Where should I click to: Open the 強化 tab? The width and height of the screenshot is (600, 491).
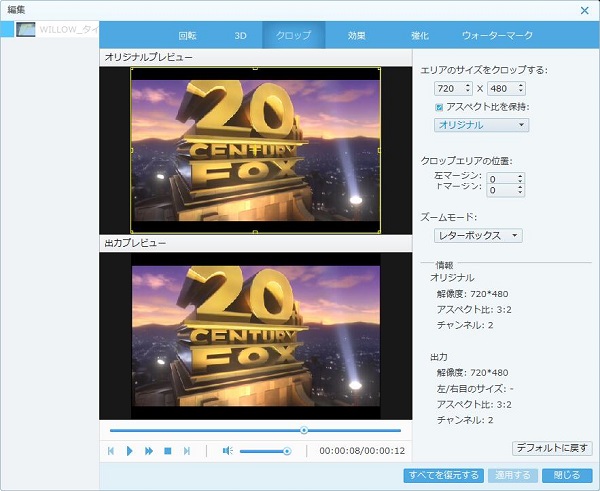click(420, 36)
